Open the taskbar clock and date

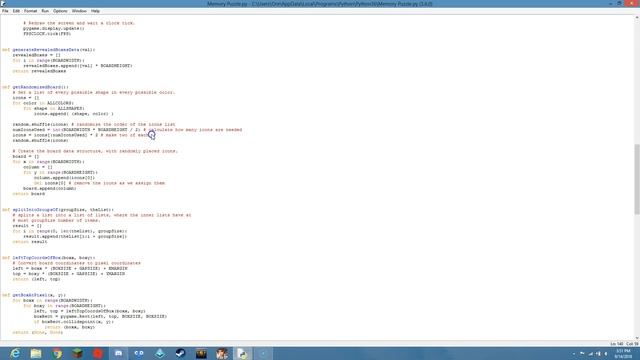623,353
